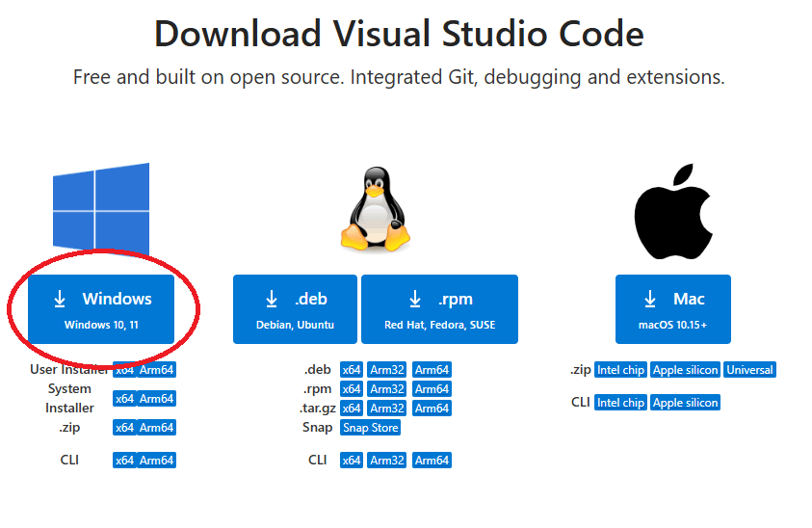This screenshot has height=528, width=812.
Task: Get the Linux CLI Arm32 build
Action: tap(387, 461)
